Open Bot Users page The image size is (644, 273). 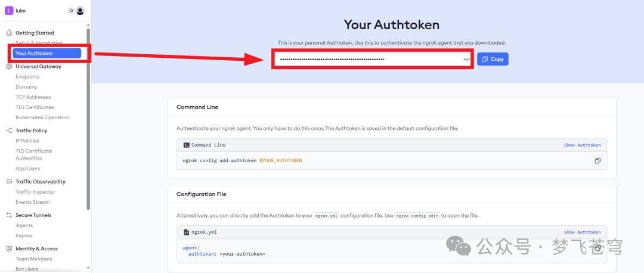(x=27, y=269)
